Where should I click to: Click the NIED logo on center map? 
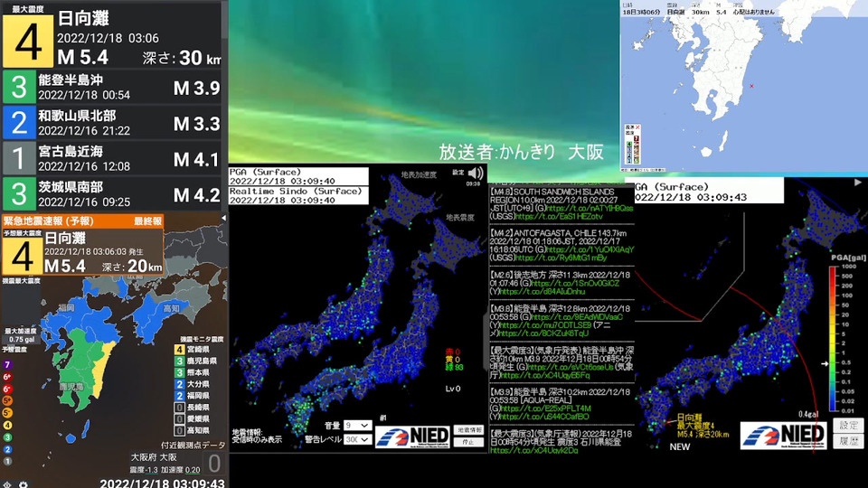pyautogui.click(x=412, y=436)
